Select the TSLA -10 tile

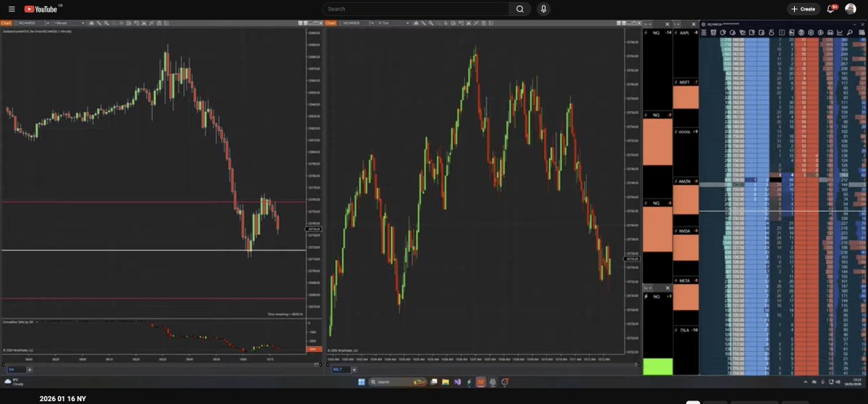pyautogui.click(x=685, y=330)
